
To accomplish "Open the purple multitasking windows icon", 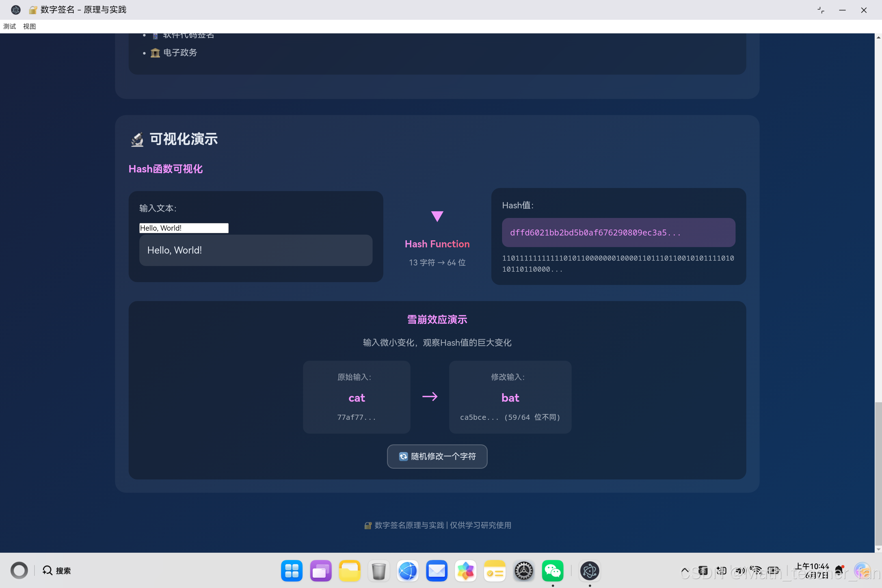I will point(321,571).
